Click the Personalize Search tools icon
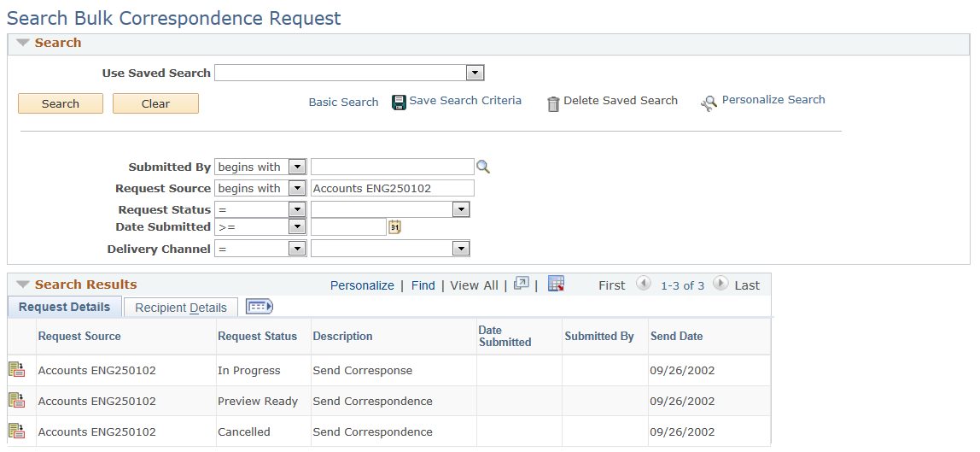Image resolution: width=980 pixels, height=452 pixels. (709, 103)
